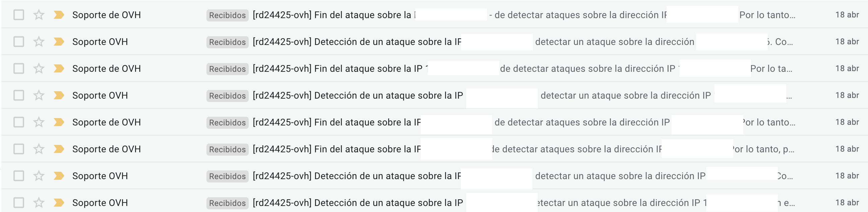The width and height of the screenshot is (868, 212).
Task: Star the first email from Soporte de OVH
Action: point(39,15)
